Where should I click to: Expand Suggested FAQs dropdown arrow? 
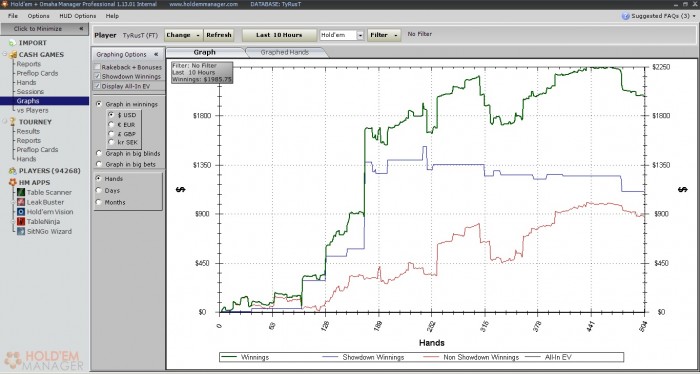click(x=695, y=16)
